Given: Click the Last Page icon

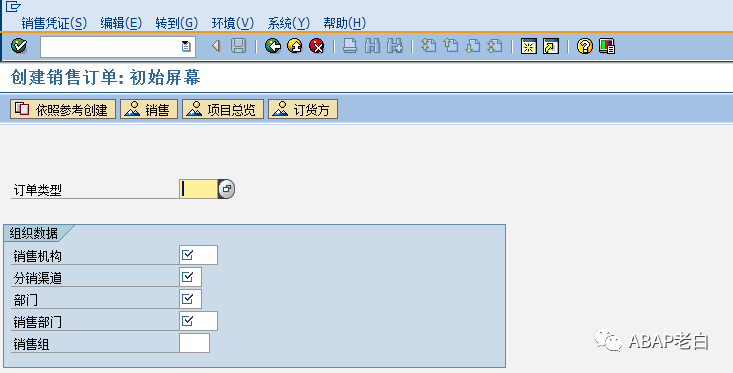Looking at the screenshot, I should 495,46.
